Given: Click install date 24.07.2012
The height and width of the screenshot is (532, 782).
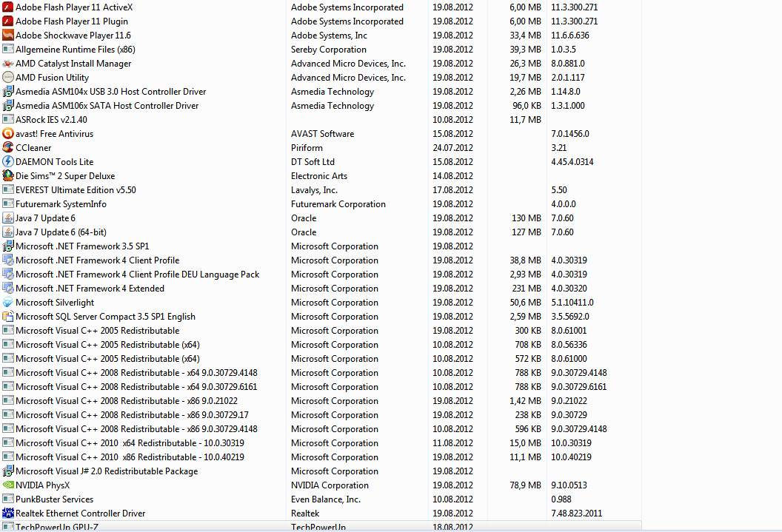Looking at the screenshot, I should (453, 147).
